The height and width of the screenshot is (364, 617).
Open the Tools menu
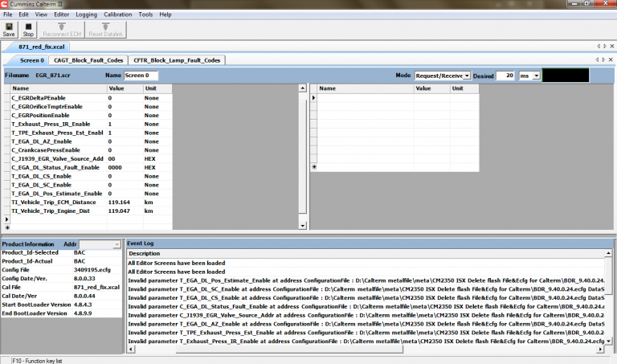(x=145, y=14)
